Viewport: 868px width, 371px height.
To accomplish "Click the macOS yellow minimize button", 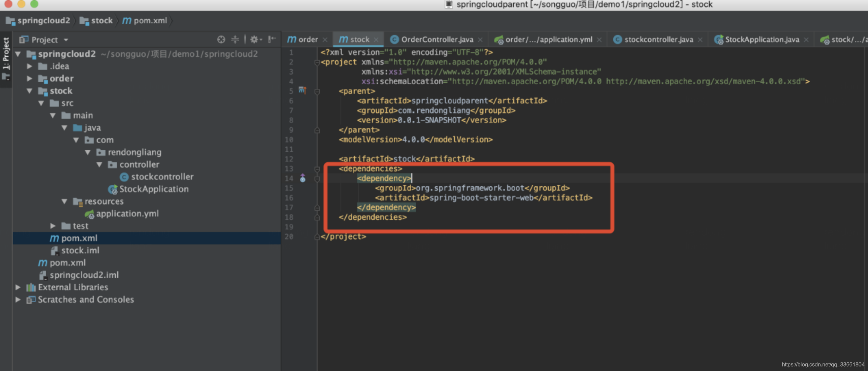I will coord(21,4).
